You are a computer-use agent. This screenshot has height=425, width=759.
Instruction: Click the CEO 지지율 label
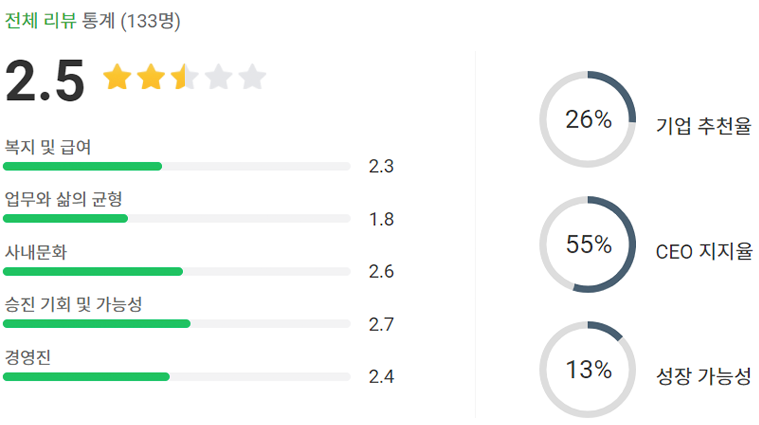(x=704, y=252)
